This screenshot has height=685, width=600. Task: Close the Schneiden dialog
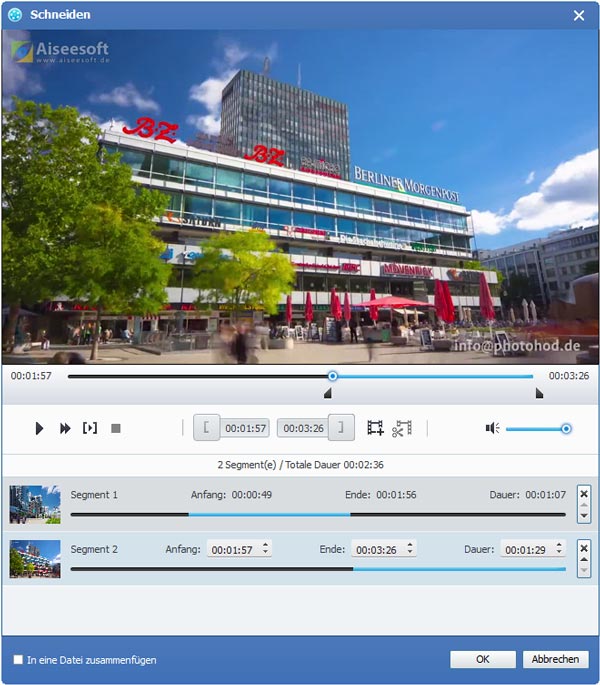click(x=579, y=16)
